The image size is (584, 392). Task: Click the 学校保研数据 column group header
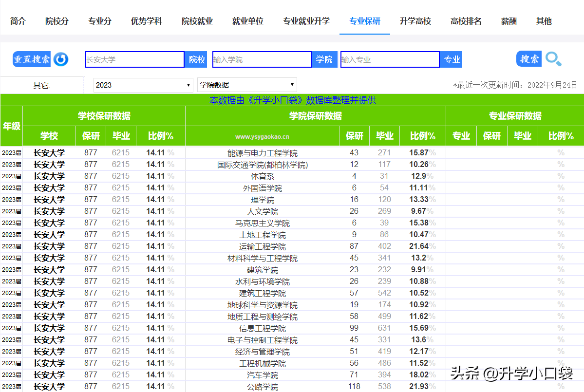click(104, 116)
